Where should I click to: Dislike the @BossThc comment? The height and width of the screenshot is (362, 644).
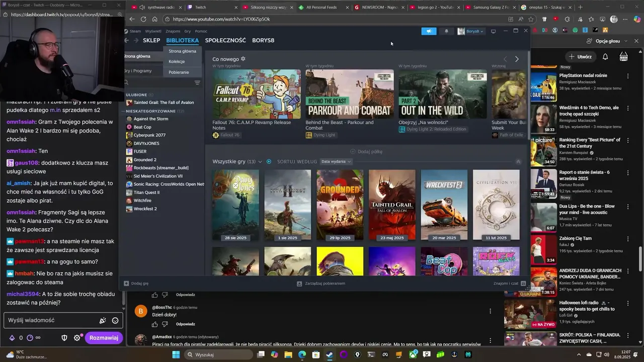point(165,324)
